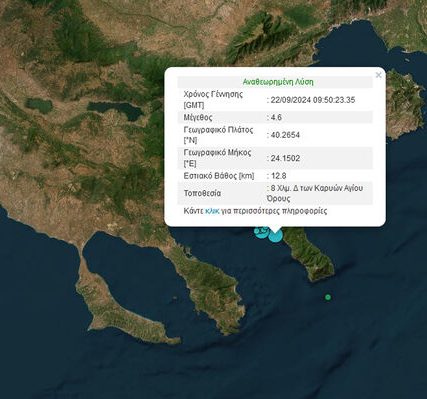Select the small cyan markers cluster
This screenshot has width=427, height=399.
pyautogui.click(x=261, y=231)
